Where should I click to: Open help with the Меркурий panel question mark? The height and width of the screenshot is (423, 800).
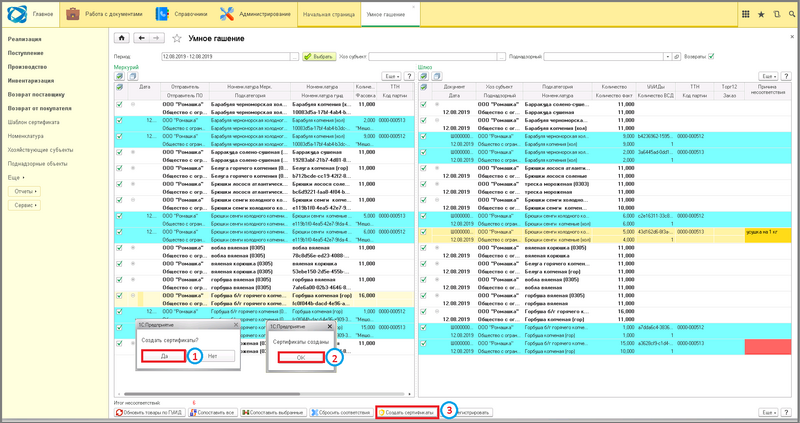pyautogui.click(x=409, y=77)
